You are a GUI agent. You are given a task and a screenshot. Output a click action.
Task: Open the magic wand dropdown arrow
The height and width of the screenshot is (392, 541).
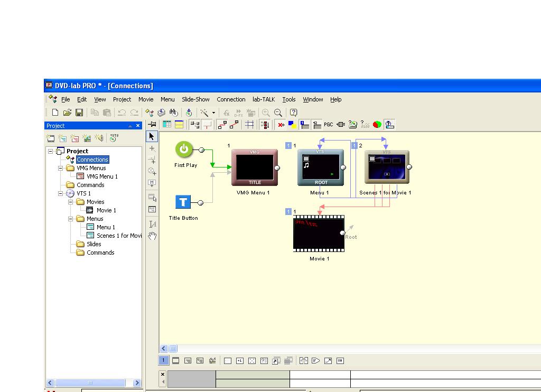[213, 113]
